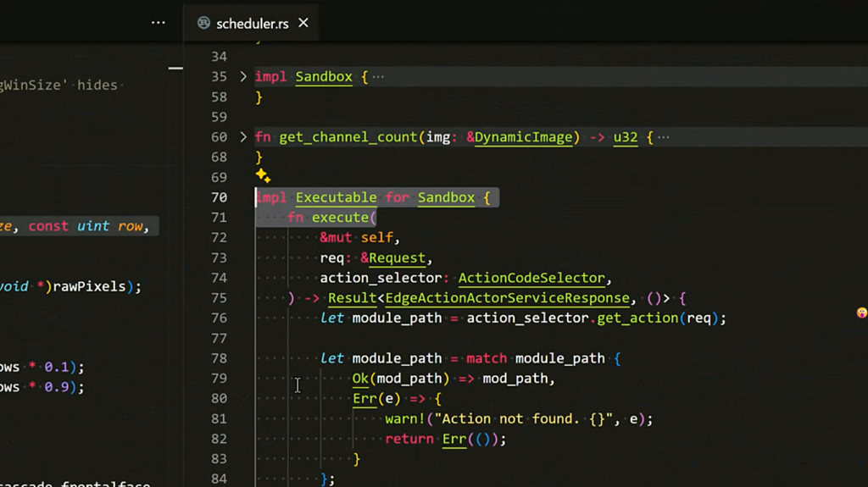The width and height of the screenshot is (868, 487).
Task: Expand the folded impl Sandbox block
Action: (x=243, y=76)
